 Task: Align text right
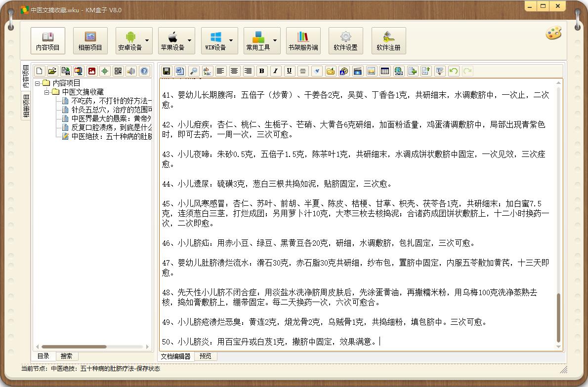248,71
